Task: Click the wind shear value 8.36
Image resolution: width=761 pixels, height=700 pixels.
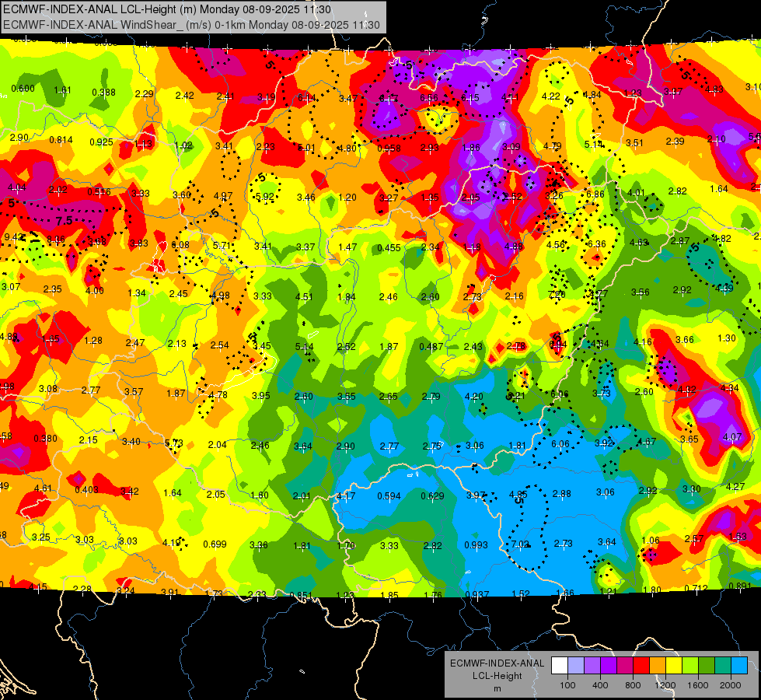Action: (56, 239)
